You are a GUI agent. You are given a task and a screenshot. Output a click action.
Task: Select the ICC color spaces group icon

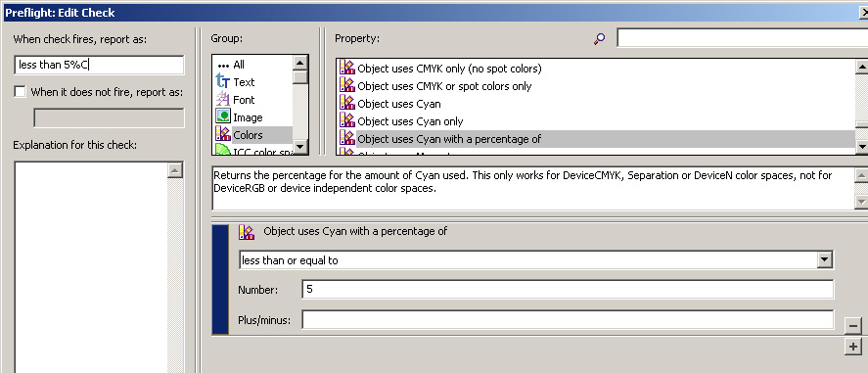click(x=222, y=150)
